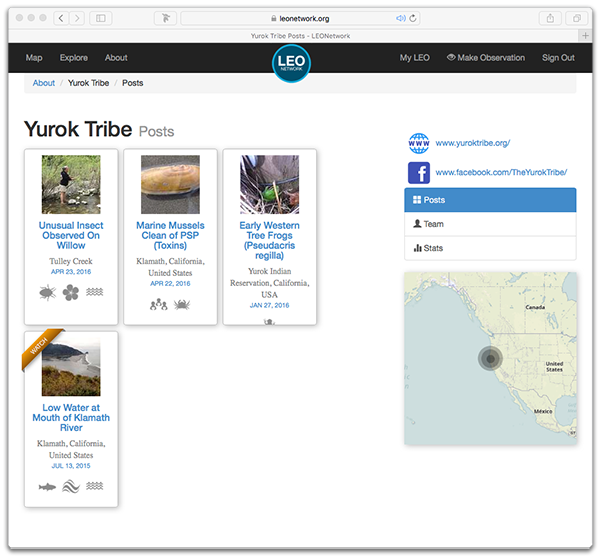Click the insect icon on the Willow post

tap(46, 292)
